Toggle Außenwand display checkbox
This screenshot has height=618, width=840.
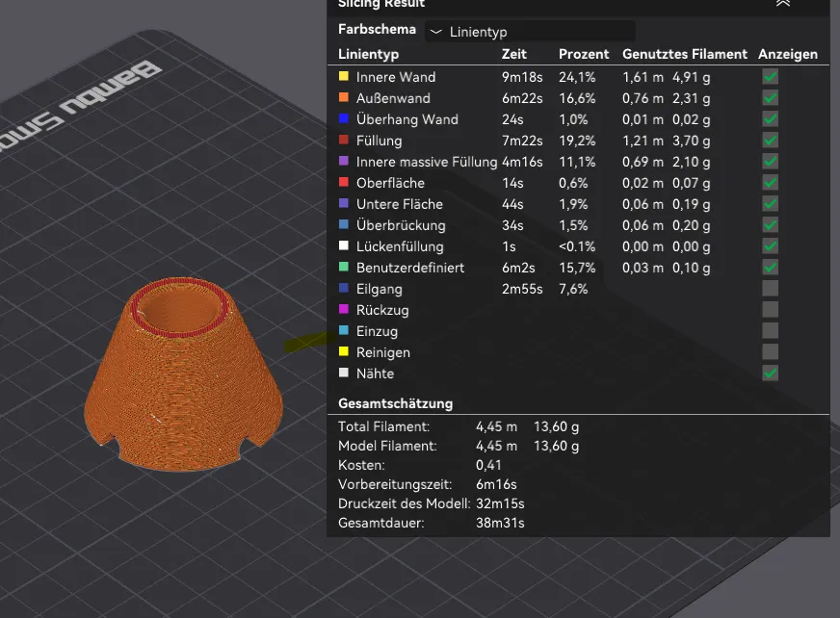pos(771,98)
